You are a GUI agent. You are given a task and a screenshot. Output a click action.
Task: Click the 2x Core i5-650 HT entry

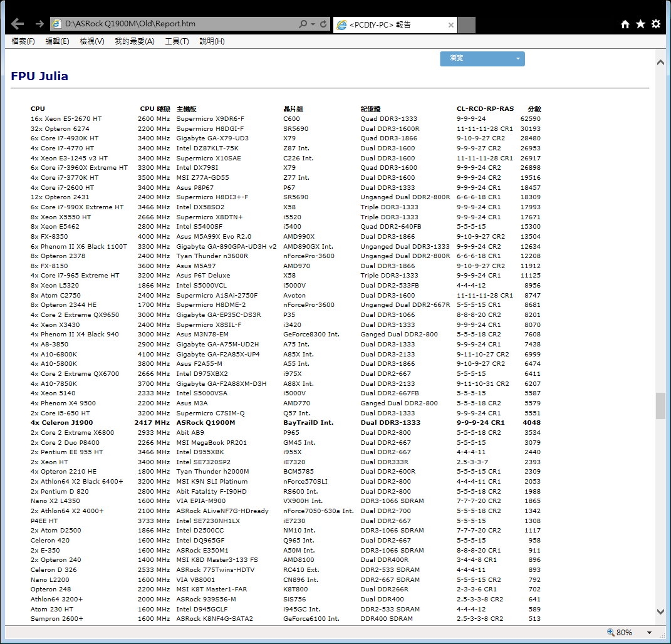pyautogui.click(x=60, y=413)
